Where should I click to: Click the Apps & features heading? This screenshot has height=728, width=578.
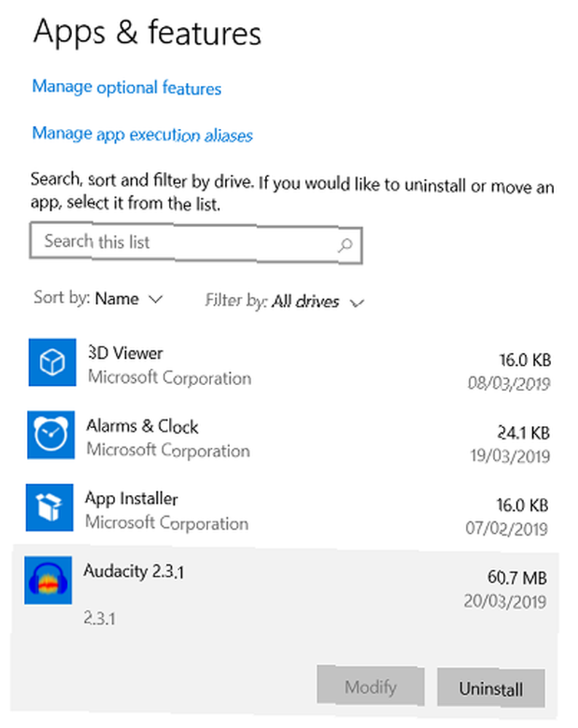[148, 33]
